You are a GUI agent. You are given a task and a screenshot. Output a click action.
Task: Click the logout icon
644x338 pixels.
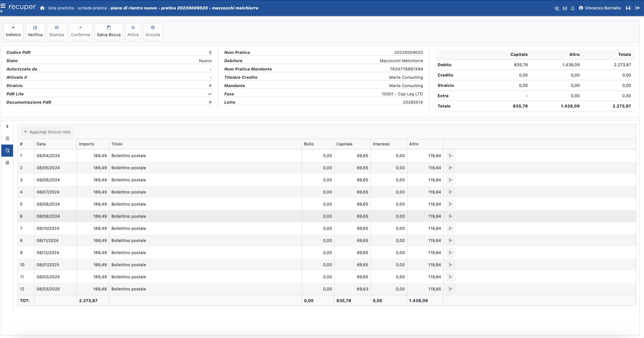point(637,8)
